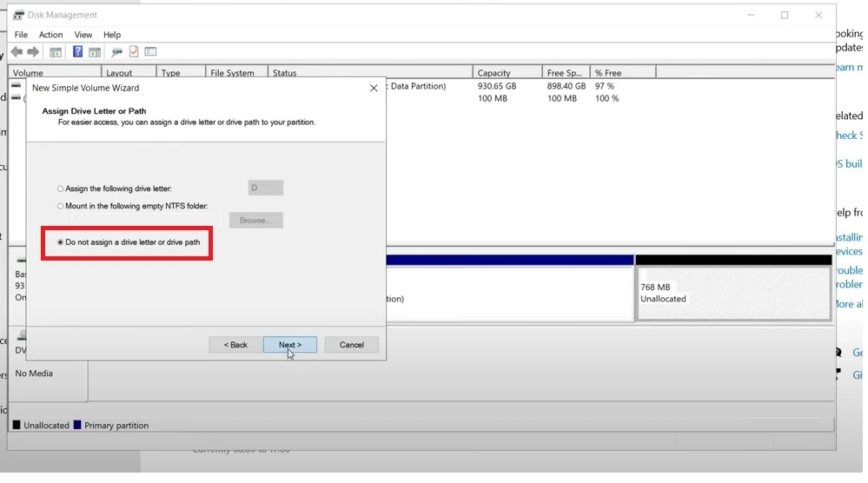
Task: Click the NTFS folder path input field
Action: [146, 220]
